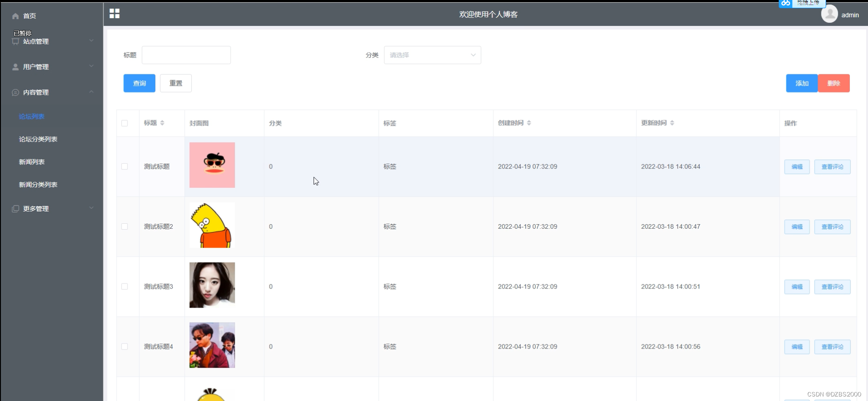Go to 首页 in sidebar
The image size is (868, 401).
pyautogui.click(x=30, y=16)
